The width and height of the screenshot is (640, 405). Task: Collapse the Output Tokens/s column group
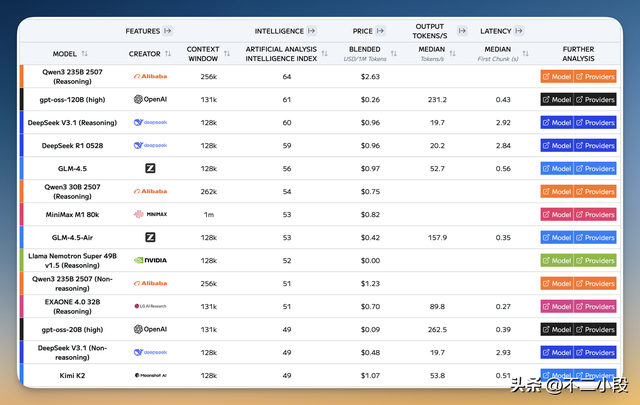462,31
